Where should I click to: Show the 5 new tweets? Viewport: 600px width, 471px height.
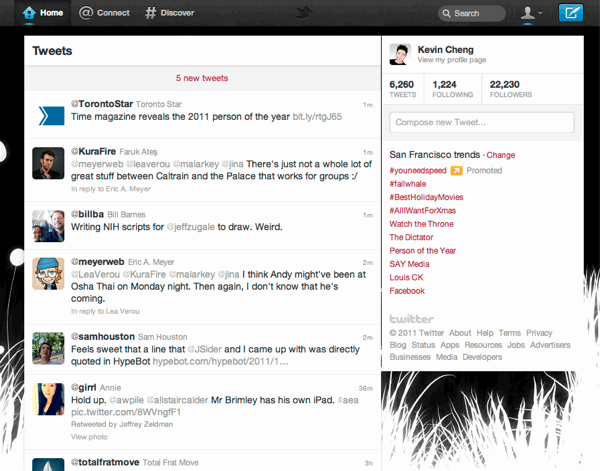pos(202,78)
